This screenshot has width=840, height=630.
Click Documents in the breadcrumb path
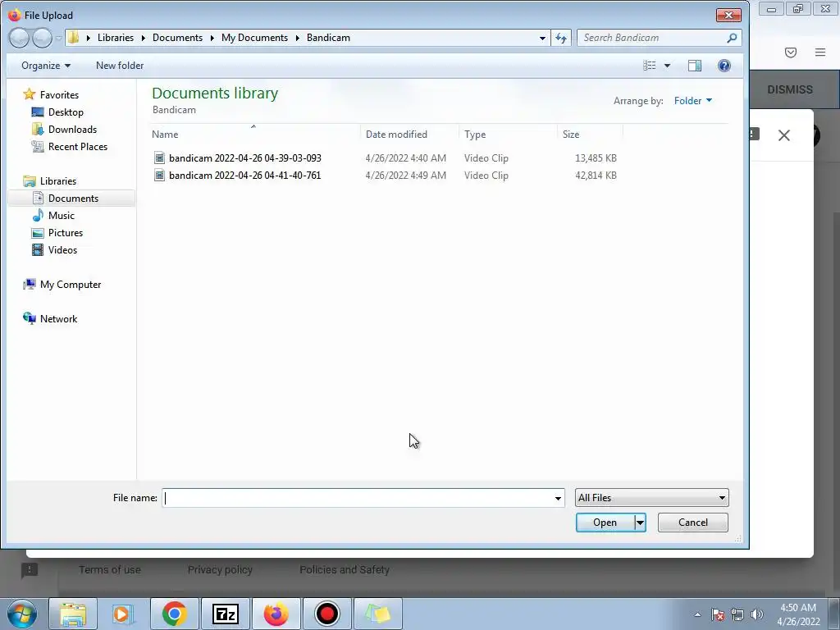[x=177, y=38]
